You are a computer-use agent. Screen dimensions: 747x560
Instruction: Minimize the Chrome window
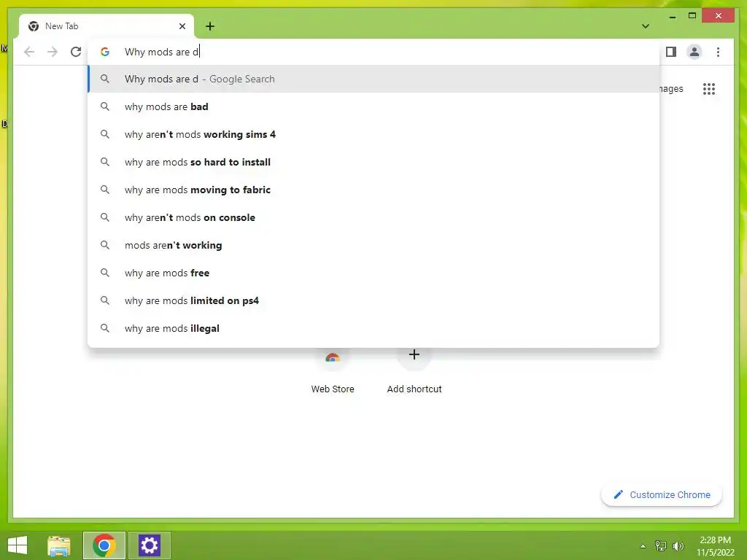672,16
